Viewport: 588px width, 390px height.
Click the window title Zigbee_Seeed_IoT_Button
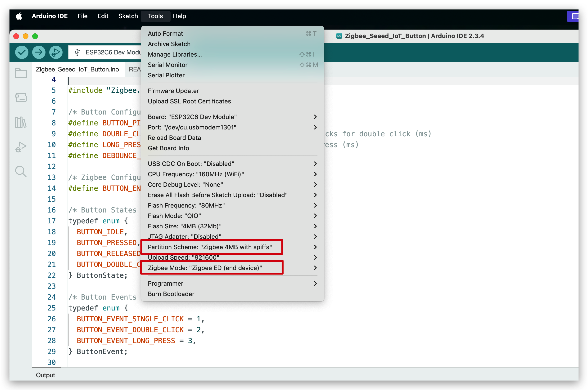pyautogui.click(x=385, y=36)
